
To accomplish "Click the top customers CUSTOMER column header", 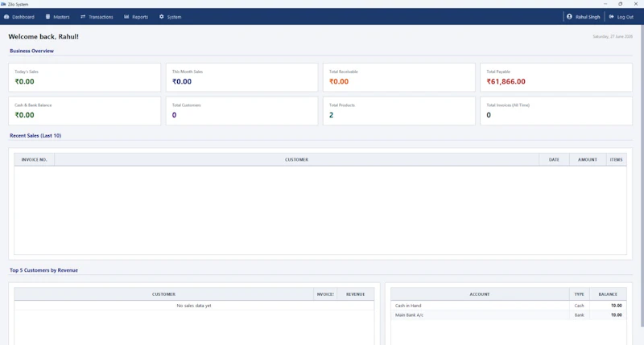I will (164, 294).
